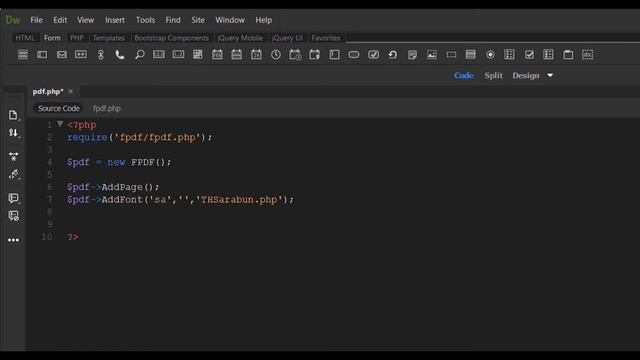The height and width of the screenshot is (360, 640).
Task: Insert an Email field icon
Action: point(62,55)
